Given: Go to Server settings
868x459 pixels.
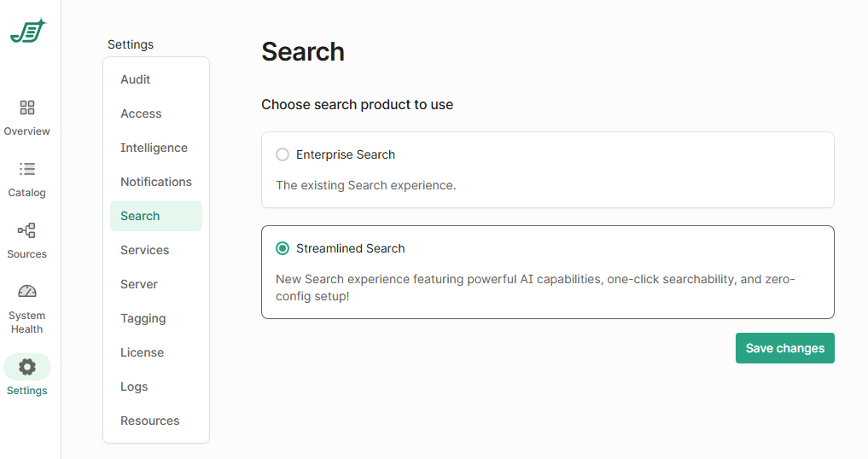Looking at the screenshot, I should (x=139, y=284).
